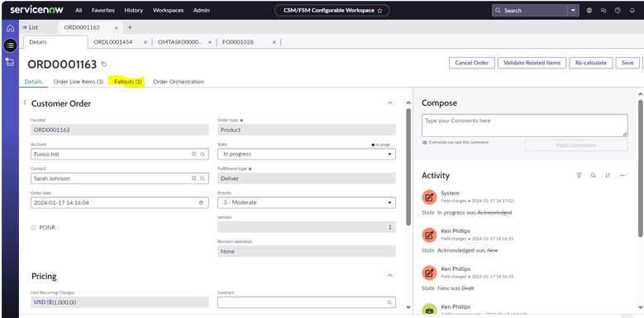Open the notifications bell icon

pos(632,11)
